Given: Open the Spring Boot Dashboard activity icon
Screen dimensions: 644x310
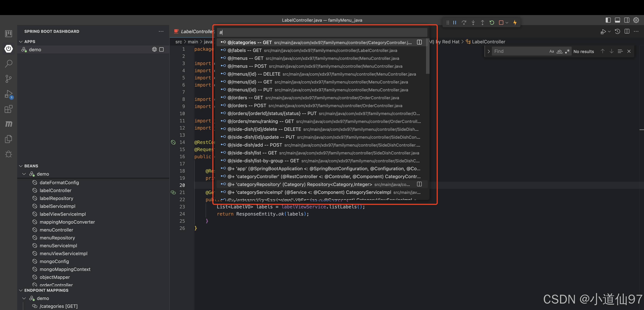Looking at the screenshot, I should coord(8,49).
